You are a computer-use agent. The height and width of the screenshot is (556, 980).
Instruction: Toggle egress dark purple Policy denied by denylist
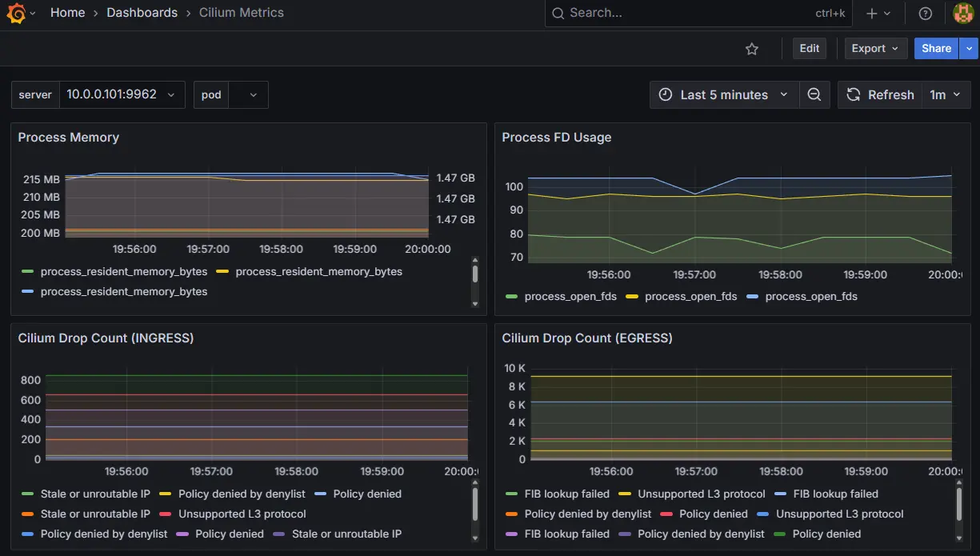(x=701, y=534)
